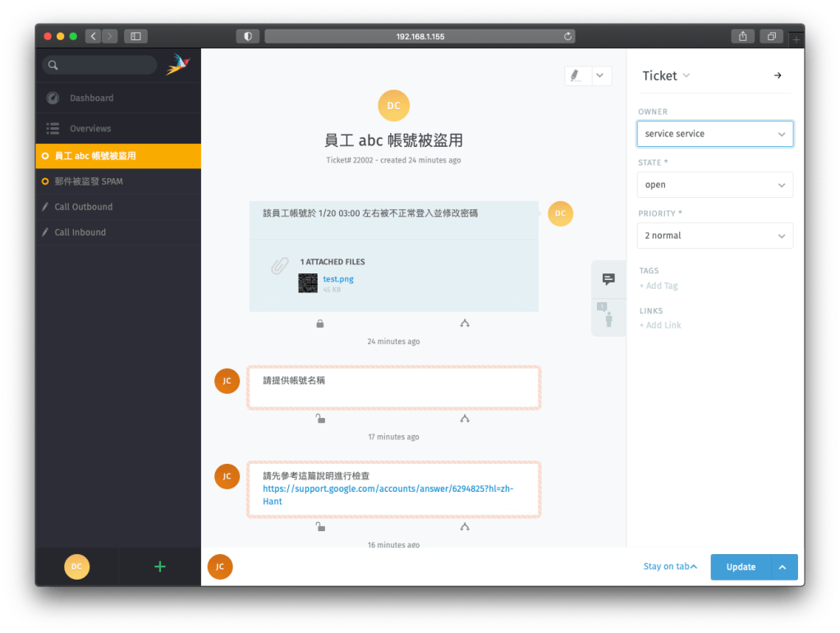Image resolution: width=840 pixels, height=633 pixels.
Task: Click the Add Tag field
Action: pyautogui.click(x=659, y=286)
